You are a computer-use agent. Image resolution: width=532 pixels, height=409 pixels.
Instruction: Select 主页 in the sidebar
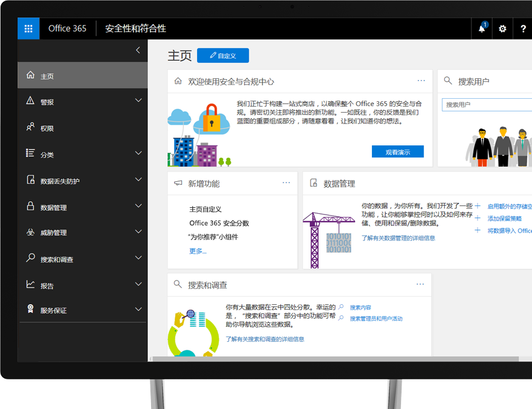tap(47, 76)
